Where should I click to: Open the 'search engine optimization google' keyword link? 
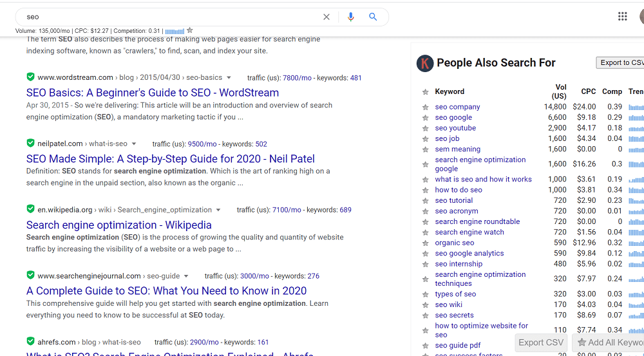click(480, 164)
